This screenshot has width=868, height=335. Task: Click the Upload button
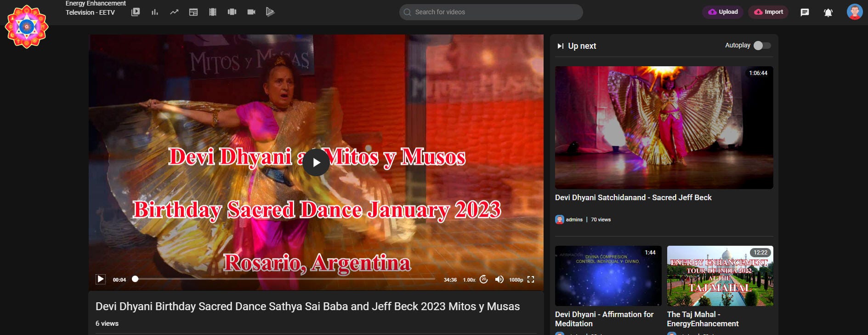coord(723,12)
